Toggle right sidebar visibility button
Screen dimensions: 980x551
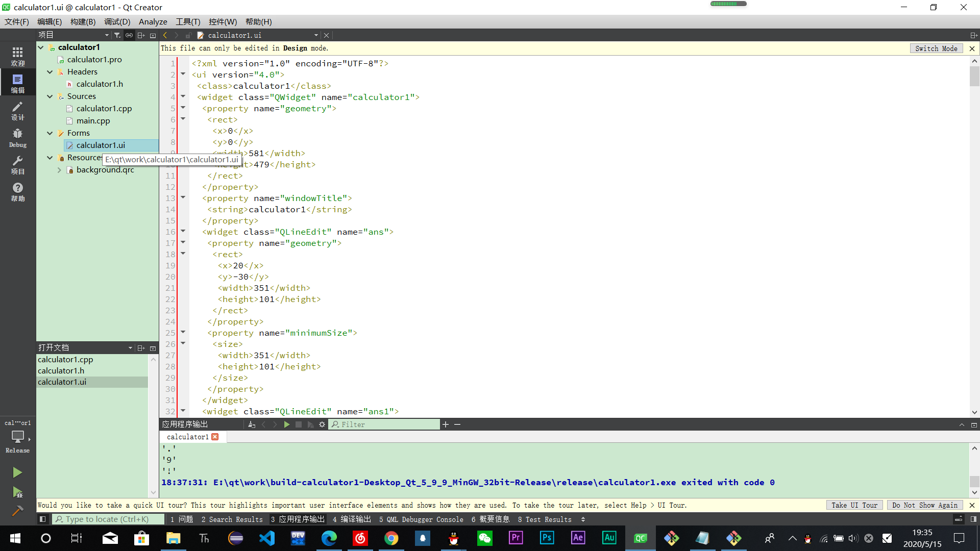973,519
